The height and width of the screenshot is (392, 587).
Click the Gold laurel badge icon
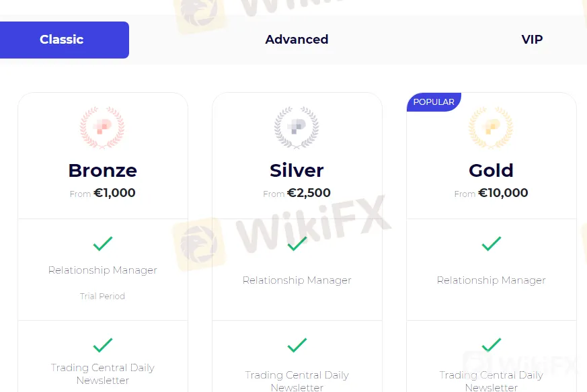[x=491, y=127]
